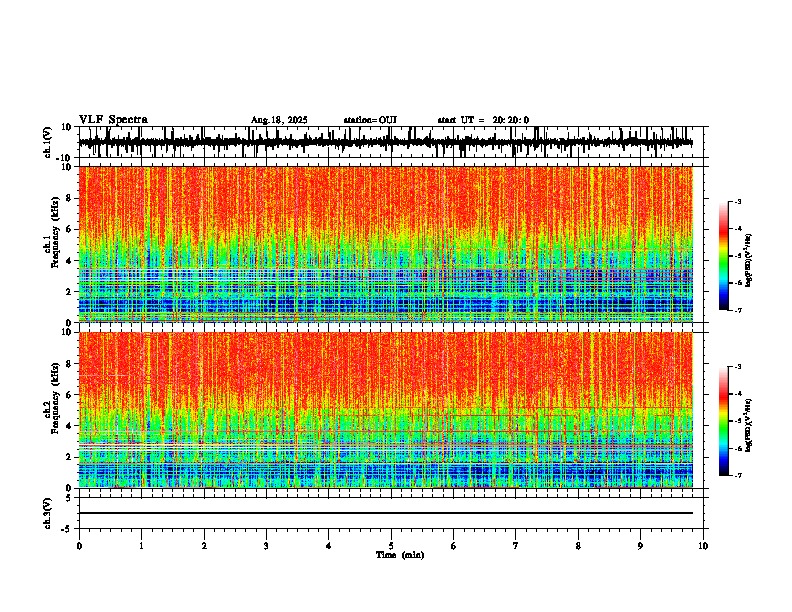Click the time axis tick label "9"
Screen dimensions: 792x612
coord(640,546)
